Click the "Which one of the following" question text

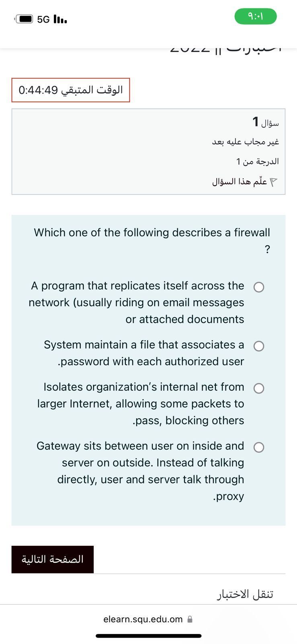152,233
